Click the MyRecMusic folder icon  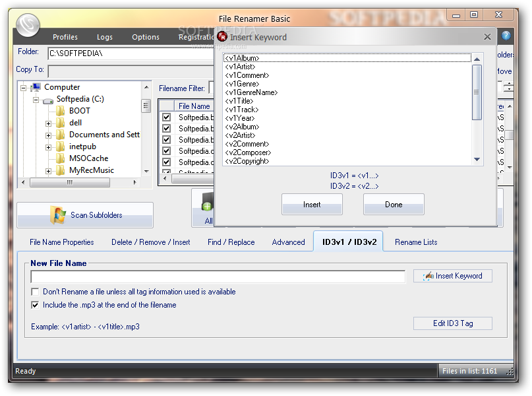tap(61, 170)
